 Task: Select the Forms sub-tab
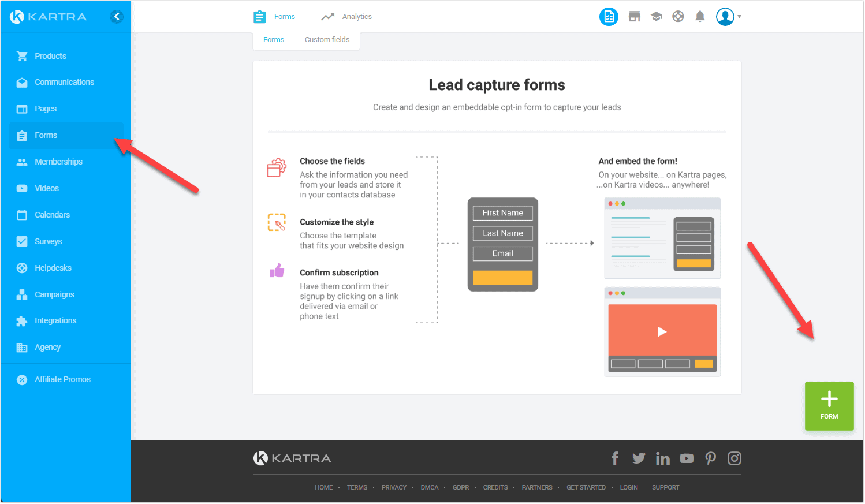tap(274, 40)
